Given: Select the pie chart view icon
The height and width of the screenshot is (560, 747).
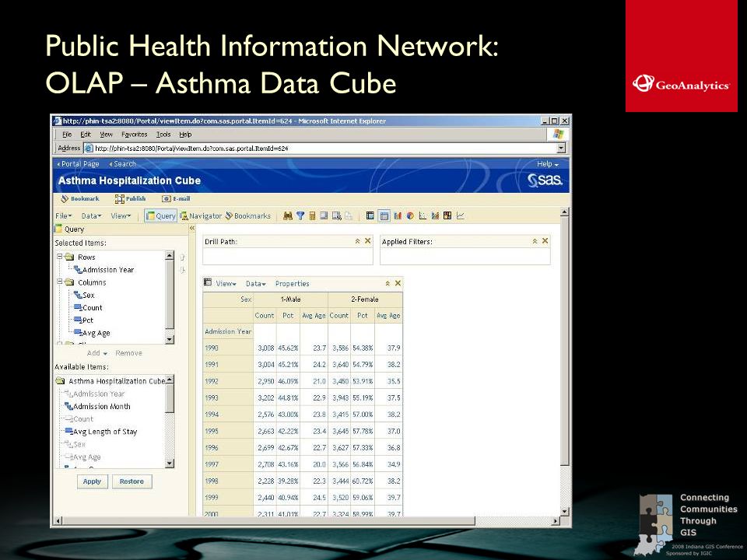Looking at the screenshot, I should point(410,215).
